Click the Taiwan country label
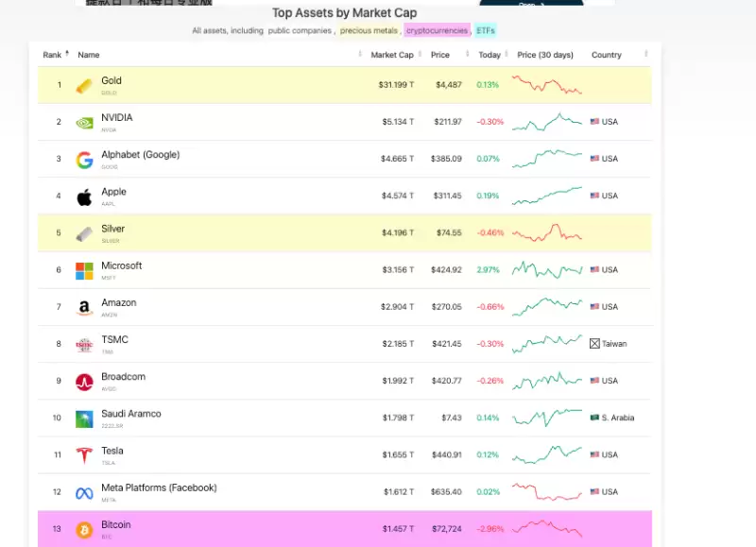 (614, 344)
